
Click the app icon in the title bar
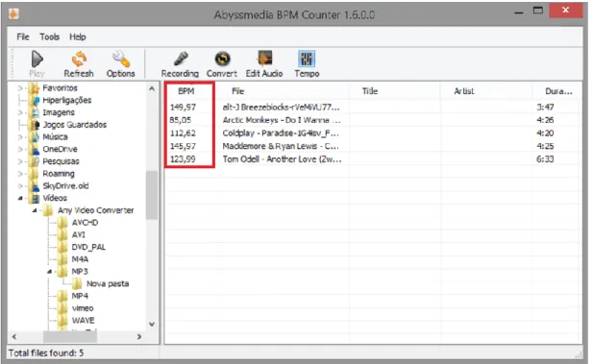point(14,14)
